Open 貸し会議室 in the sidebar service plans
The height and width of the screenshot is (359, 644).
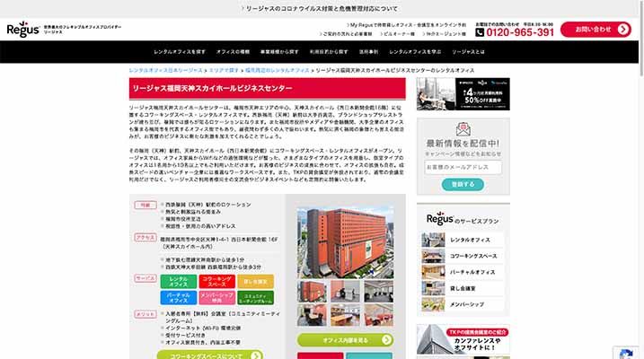pyautogui.click(x=463, y=288)
